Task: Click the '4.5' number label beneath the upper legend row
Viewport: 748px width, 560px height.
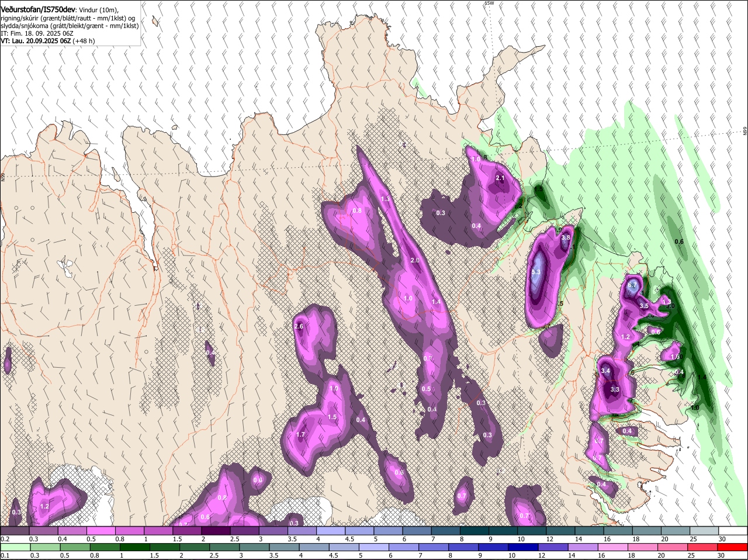Action: [x=349, y=538]
